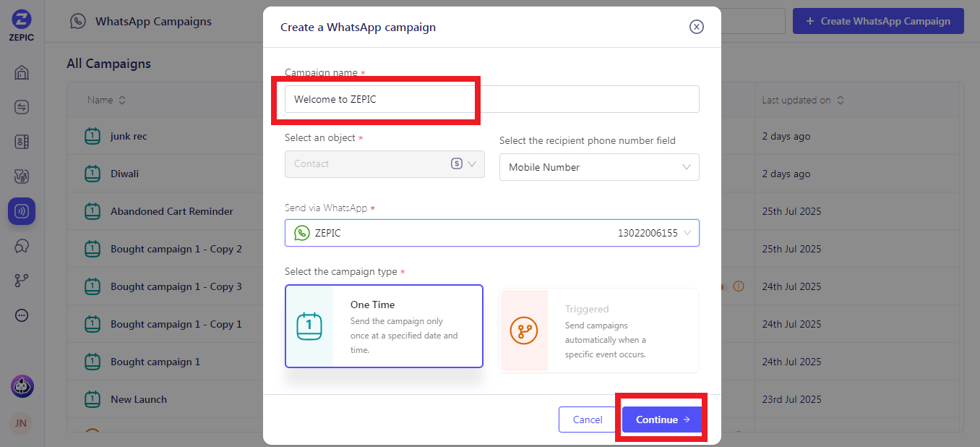Image resolution: width=980 pixels, height=447 pixels.
Task: Click the green WhatsApp icon beside ZEPIC sender
Action: point(302,233)
